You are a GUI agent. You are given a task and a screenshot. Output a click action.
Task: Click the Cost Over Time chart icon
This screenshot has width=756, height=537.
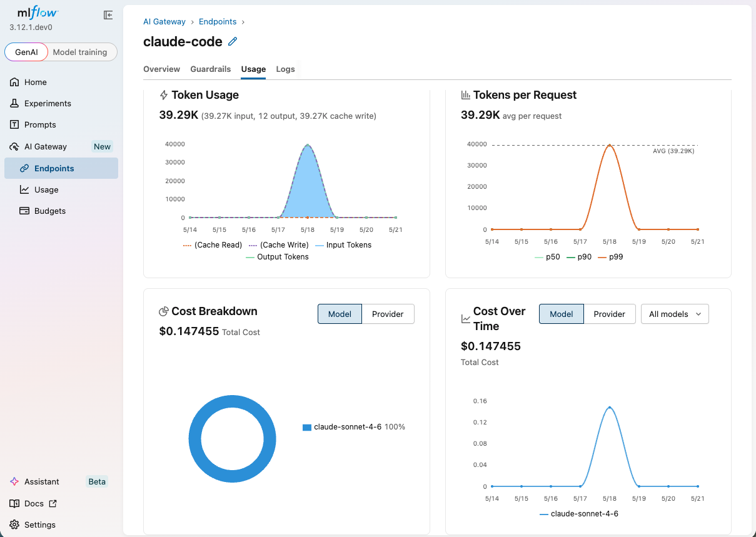point(466,319)
